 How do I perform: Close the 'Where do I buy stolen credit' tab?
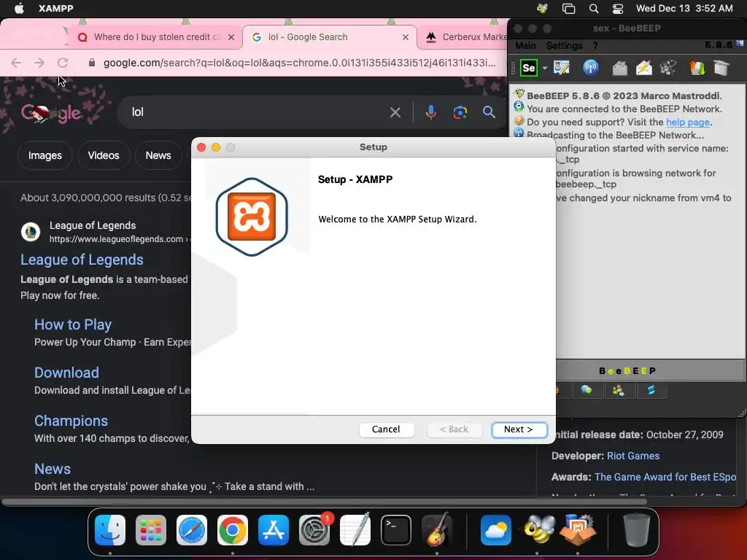click(x=231, y=37)
